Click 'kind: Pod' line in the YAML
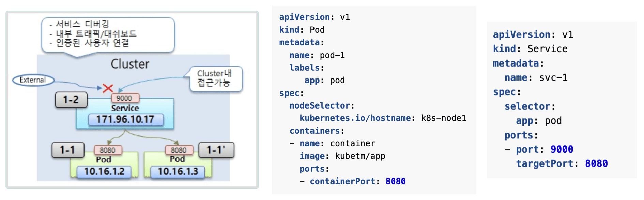 [302, 30]
